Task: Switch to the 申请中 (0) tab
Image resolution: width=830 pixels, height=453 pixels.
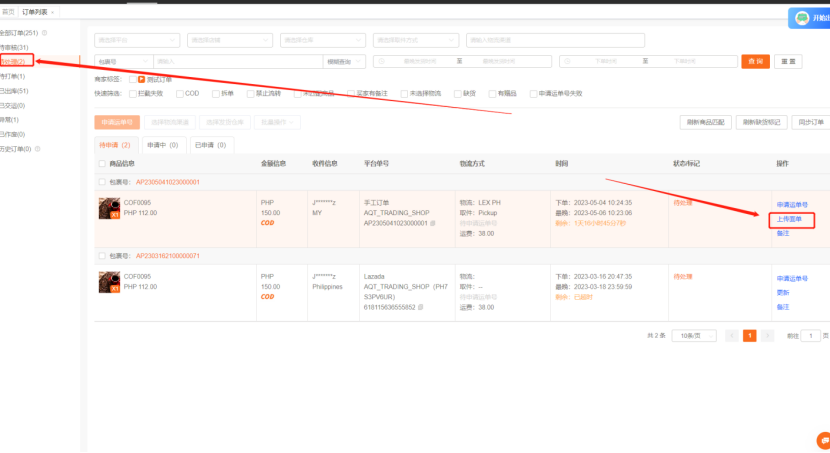Action: click(x=163, y=145)
